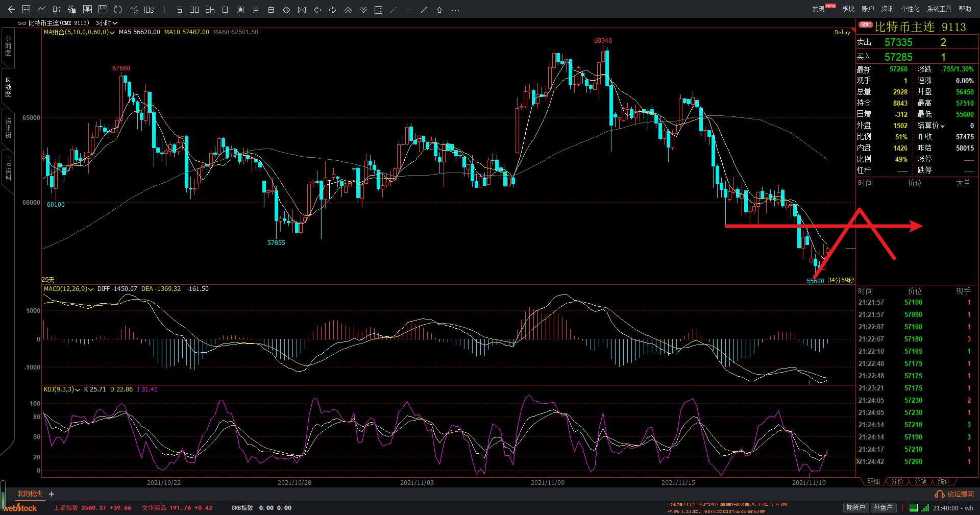Select the 分时图 side panel tab
Viewport: 980px width, 515px height.
coord(8,46)
